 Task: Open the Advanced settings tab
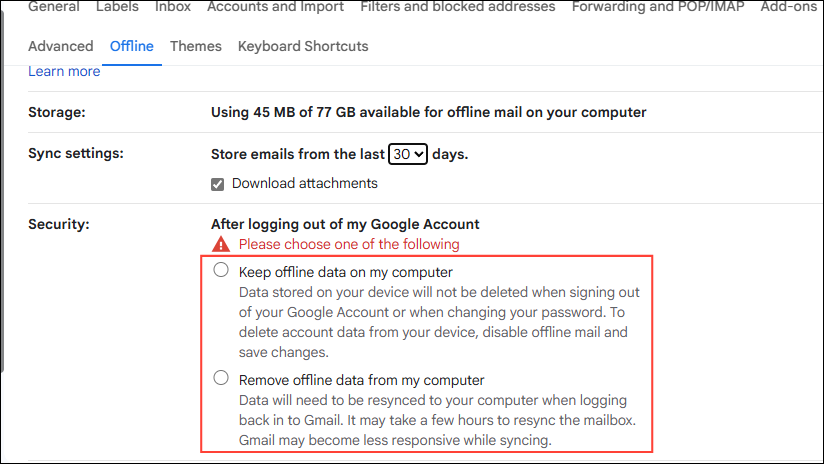61,46
